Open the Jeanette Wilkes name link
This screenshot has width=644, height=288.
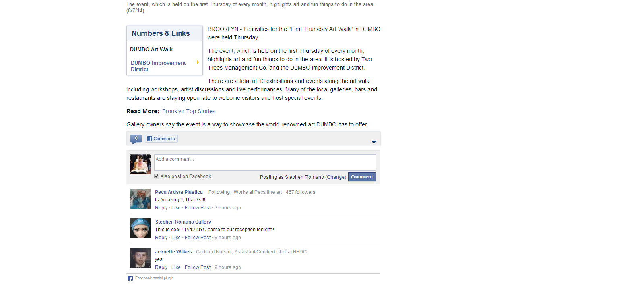coord(173,252)
